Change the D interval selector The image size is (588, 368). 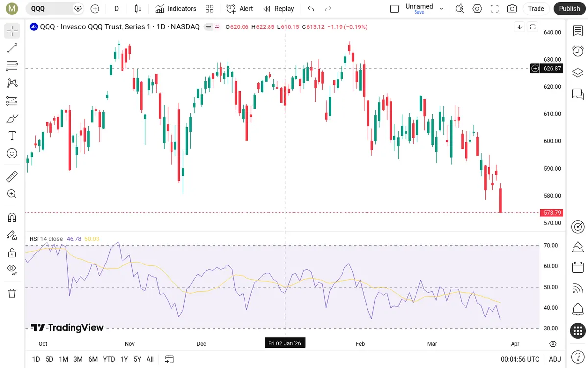pyautogui.click(x=116, y=9)
